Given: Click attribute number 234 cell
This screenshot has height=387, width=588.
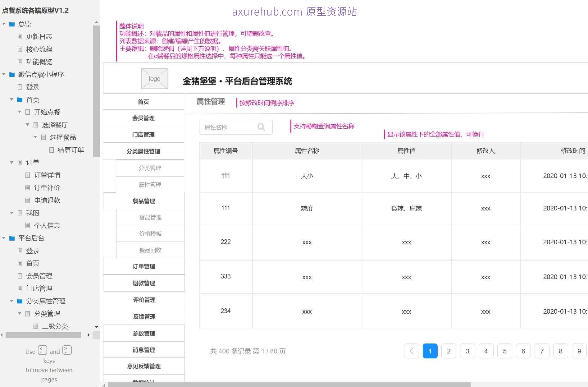Looking at the screenshot, I should 226,311.
